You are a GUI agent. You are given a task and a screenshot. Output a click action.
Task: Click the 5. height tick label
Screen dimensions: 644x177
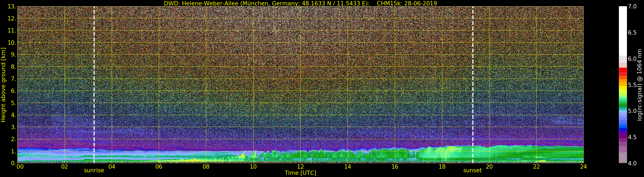tap(14, 103)
